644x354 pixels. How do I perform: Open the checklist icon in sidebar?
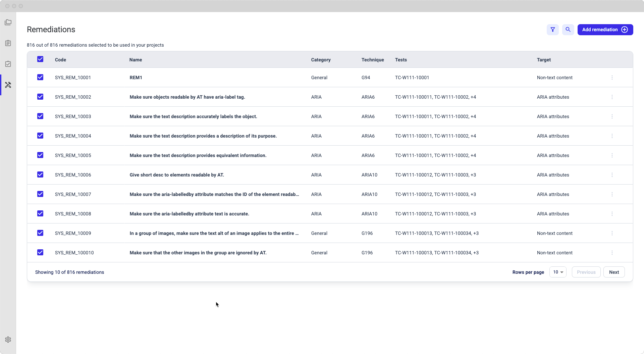click(8, 64)
